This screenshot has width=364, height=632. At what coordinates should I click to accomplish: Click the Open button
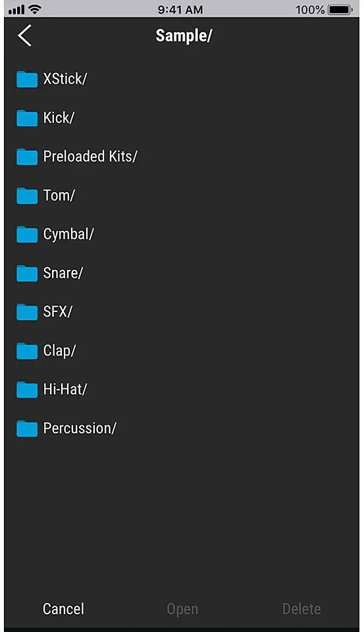(182, 609)
